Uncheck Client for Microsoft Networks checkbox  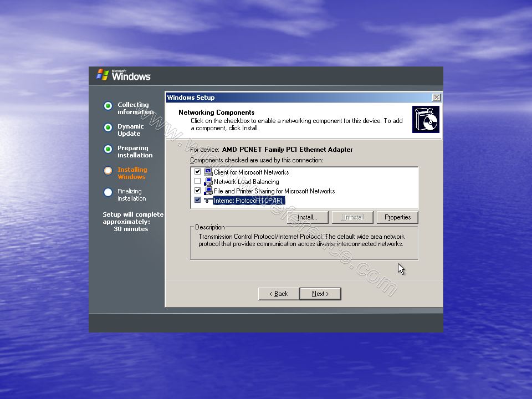tap(197, 172)
